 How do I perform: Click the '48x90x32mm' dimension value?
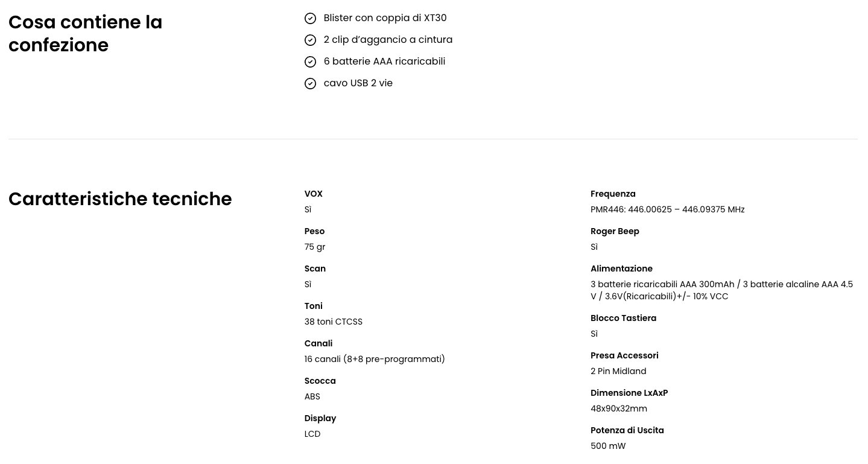pyautogui.click(x=619, y=408)
